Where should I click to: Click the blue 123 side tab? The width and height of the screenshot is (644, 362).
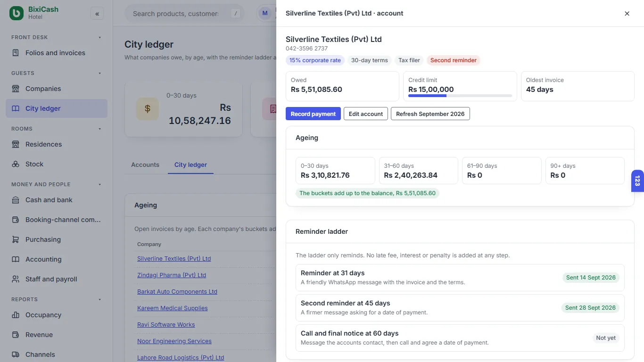637,181
